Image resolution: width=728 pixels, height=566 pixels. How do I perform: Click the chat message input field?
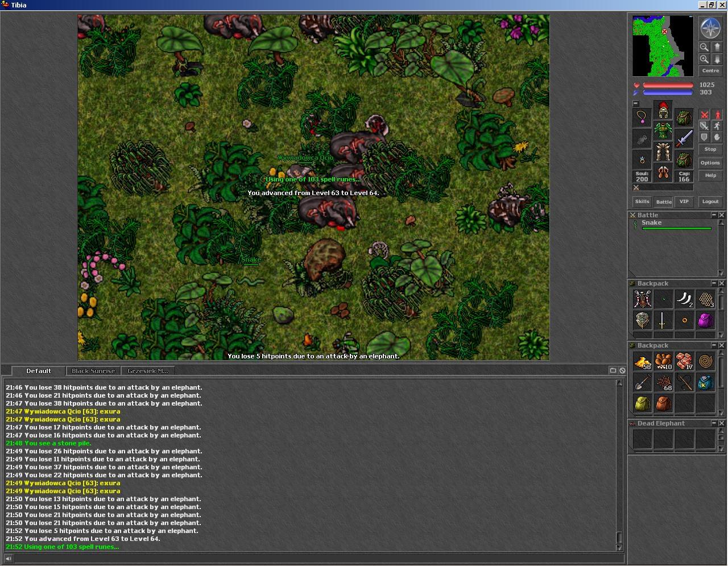pos(320,559)
